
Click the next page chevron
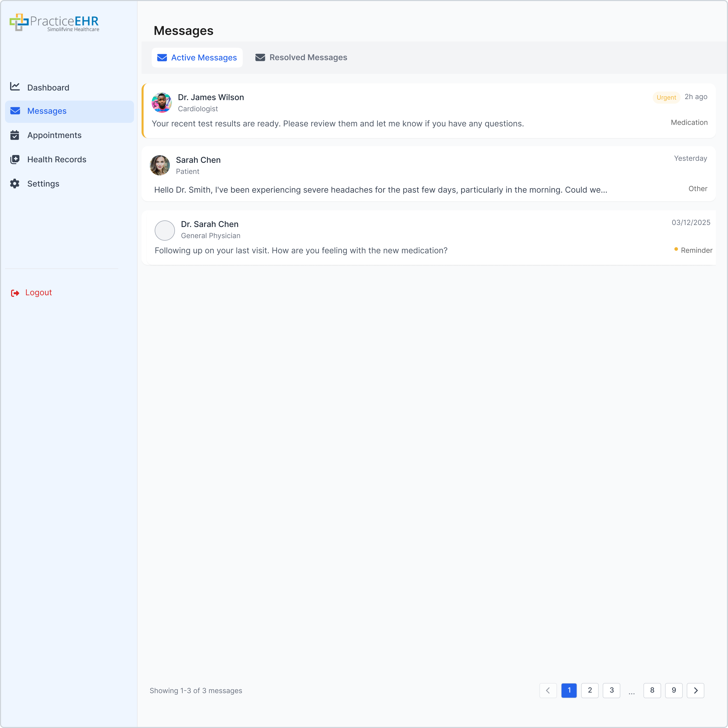[696, 690]
